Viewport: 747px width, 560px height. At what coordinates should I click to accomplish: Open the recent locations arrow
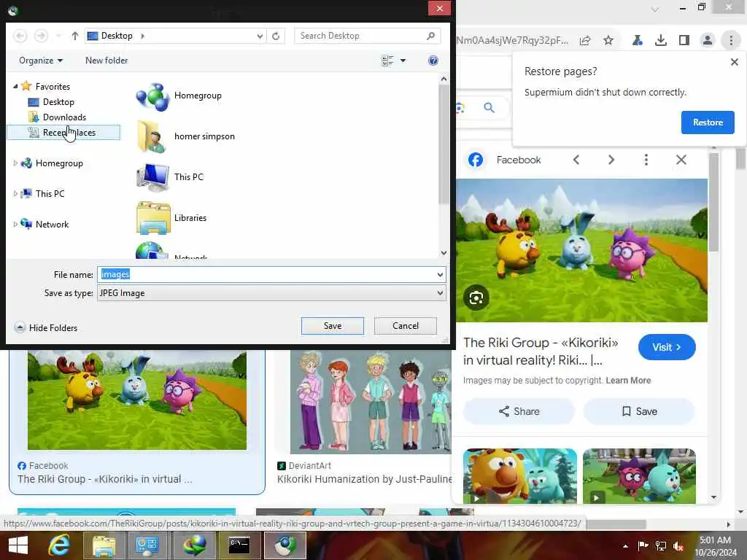pyautogui.click(x=58, y=36)
